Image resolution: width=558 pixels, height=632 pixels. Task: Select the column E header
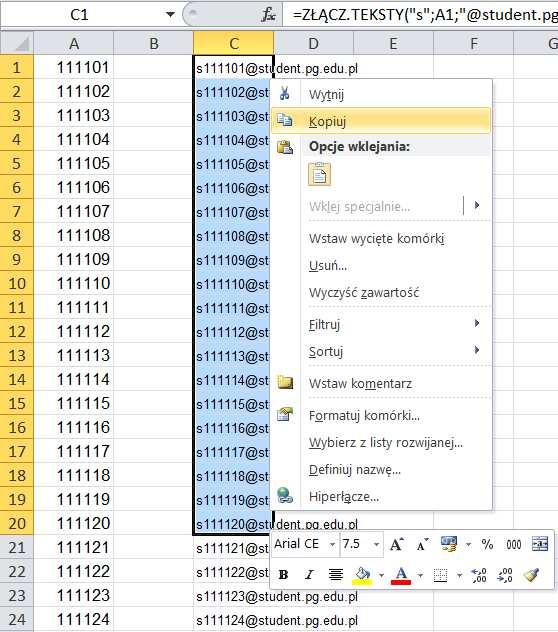point(394,43)
